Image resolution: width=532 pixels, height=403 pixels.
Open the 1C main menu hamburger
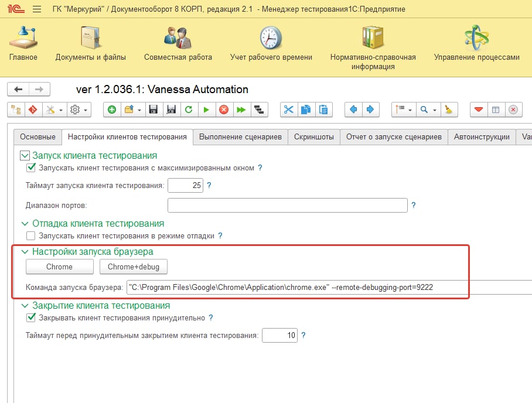pyautogui.click(x=37, y=9)
